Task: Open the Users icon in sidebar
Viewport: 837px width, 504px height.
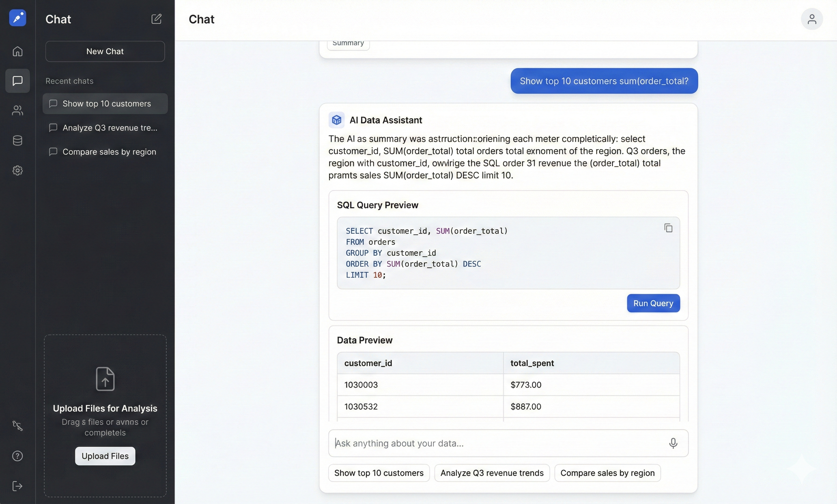Action: pyautogui.click(x=17, y=110)
